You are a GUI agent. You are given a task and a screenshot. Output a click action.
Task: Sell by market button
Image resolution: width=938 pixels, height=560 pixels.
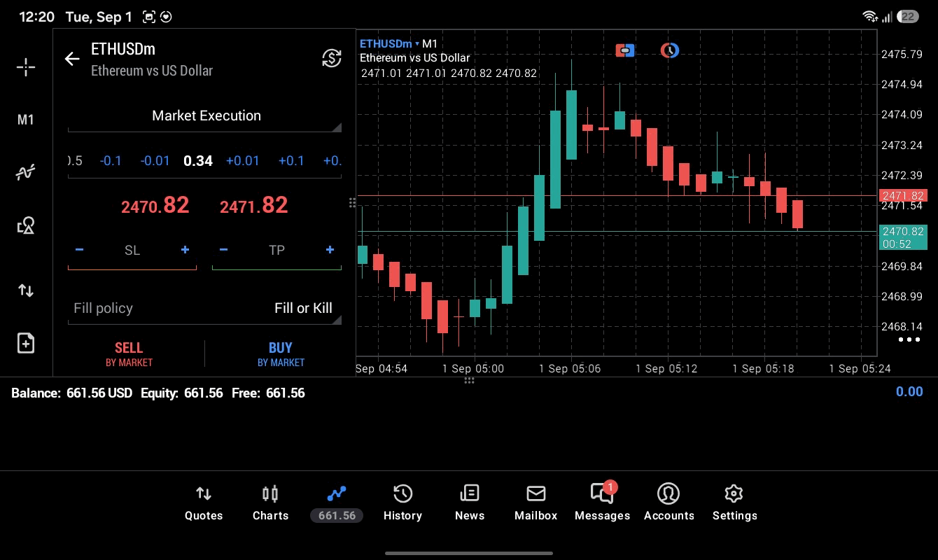tap(129, 353)
